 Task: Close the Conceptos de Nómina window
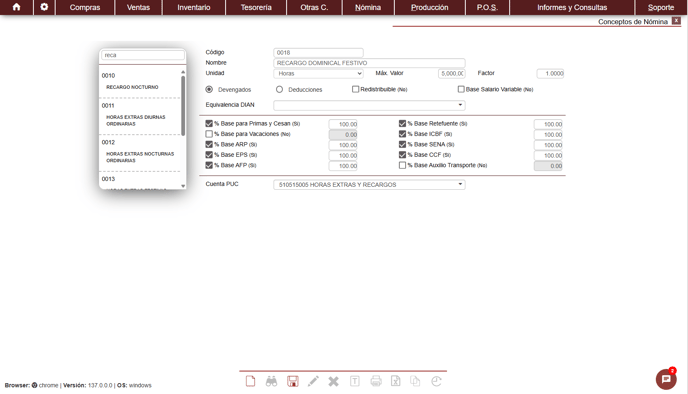tap(676, 21)
